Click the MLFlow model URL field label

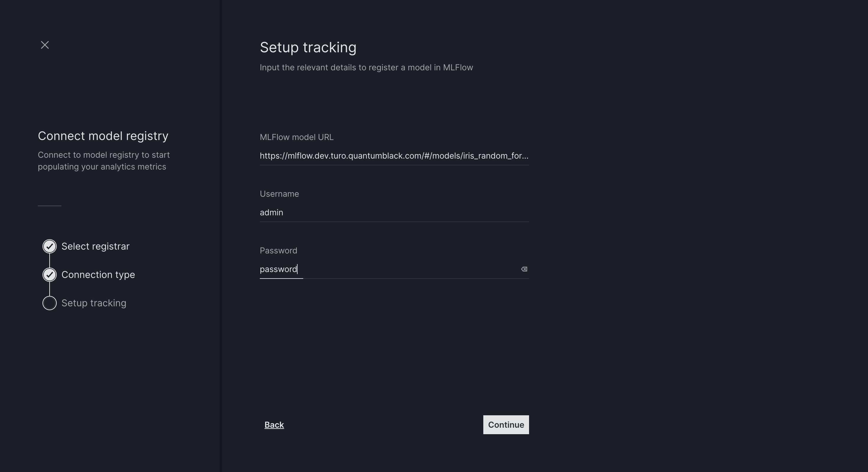pos(296,137)
